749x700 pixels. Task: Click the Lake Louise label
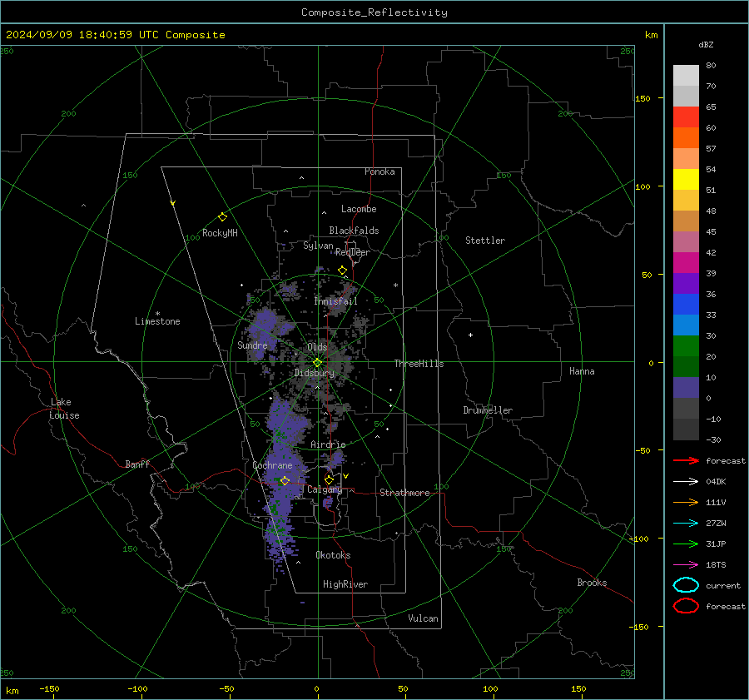coord(64,409)
